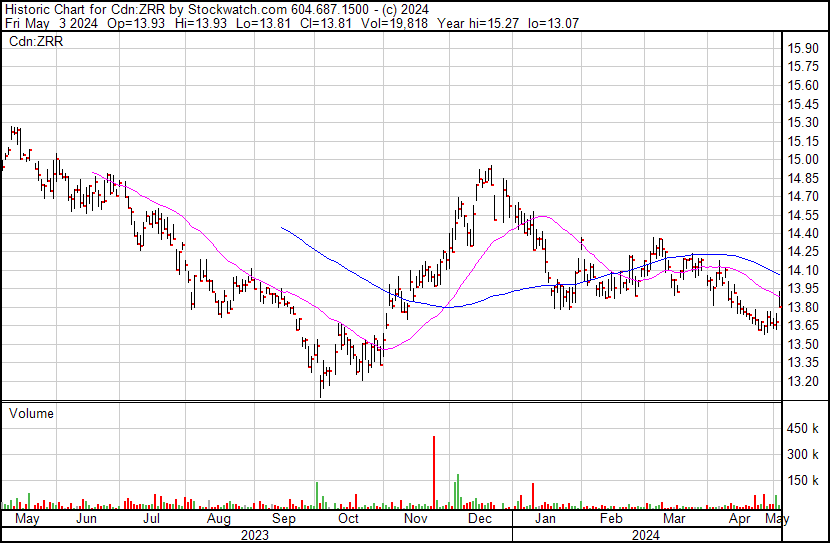The image size is (830, 543).
Task: Select the Aug month label on axis
Action: [x=219, y=519]
